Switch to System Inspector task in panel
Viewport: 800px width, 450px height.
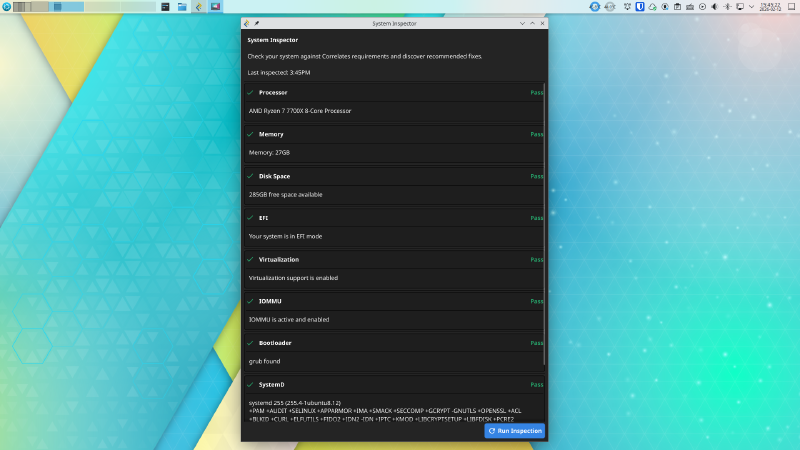tap(198, 7)
